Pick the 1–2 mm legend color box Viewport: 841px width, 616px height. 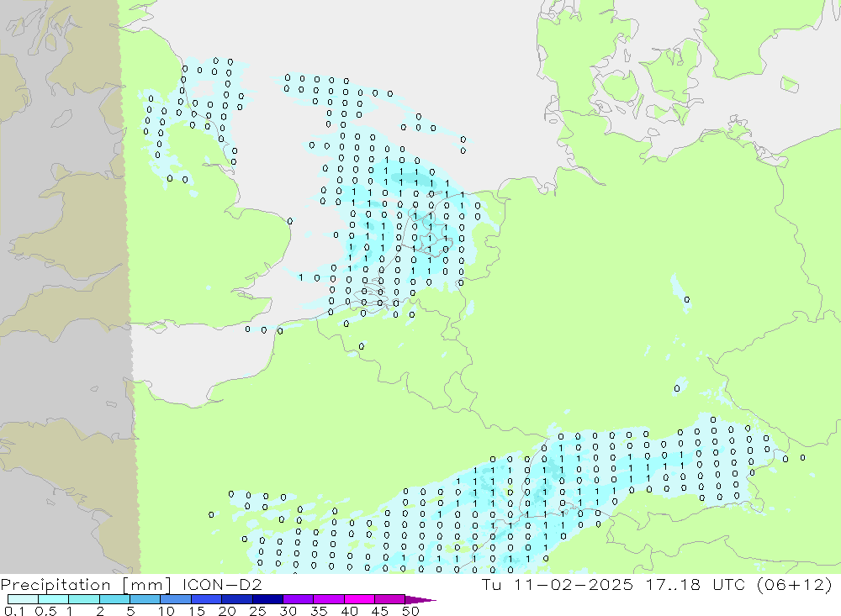(84, 599)
